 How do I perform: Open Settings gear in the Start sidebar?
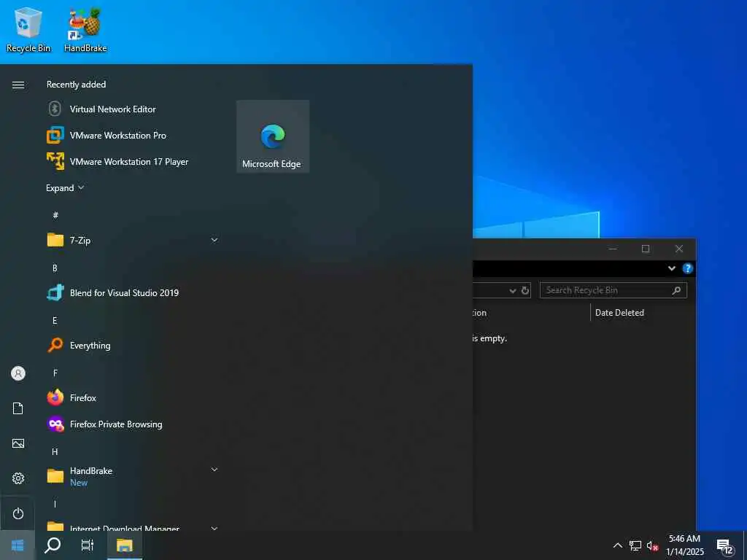(18, 478)
